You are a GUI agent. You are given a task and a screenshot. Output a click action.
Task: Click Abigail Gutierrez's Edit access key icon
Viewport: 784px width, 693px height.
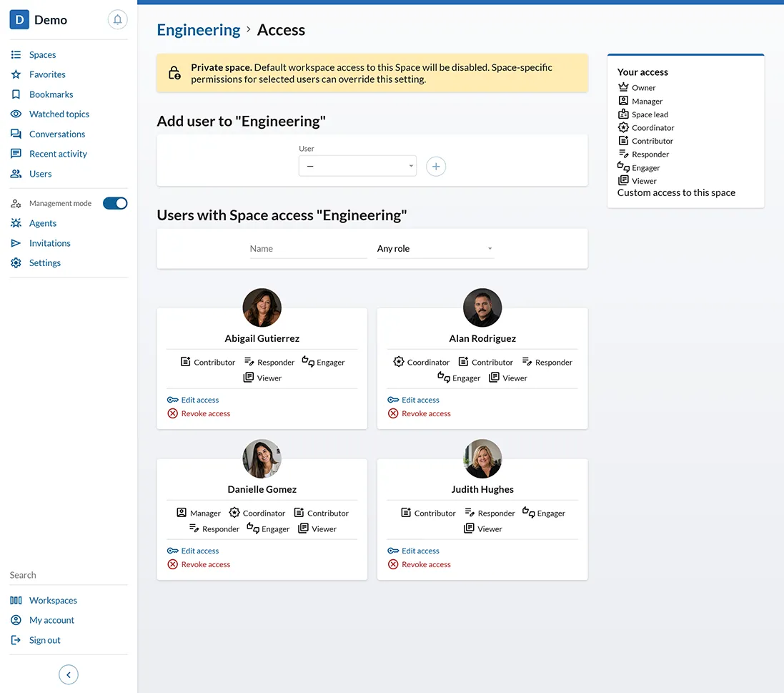point(172,400)
